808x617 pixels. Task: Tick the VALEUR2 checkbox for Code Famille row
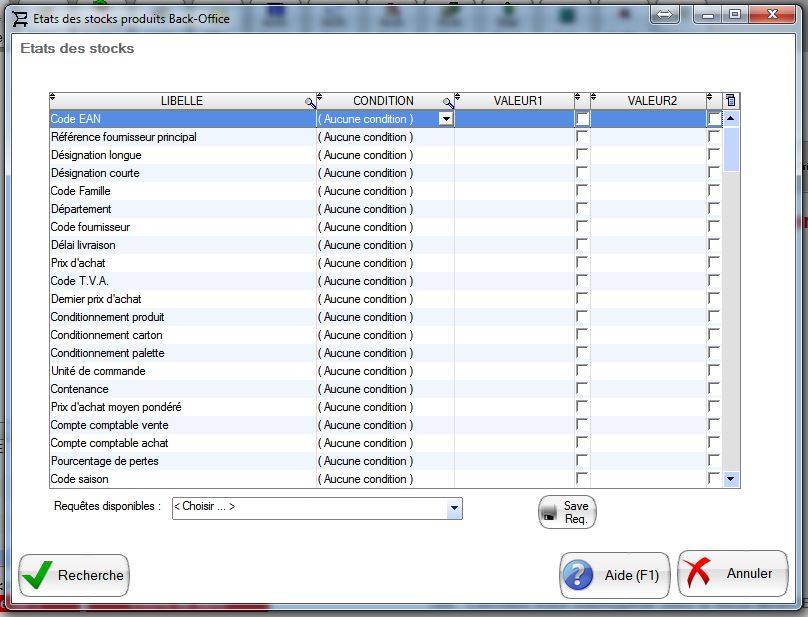[x=713, y=191]
